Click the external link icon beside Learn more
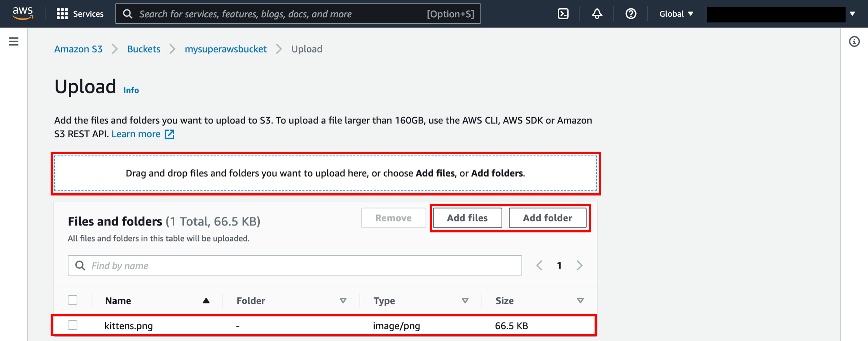This screenshot has height=341, width=868. tap(170, 134)
